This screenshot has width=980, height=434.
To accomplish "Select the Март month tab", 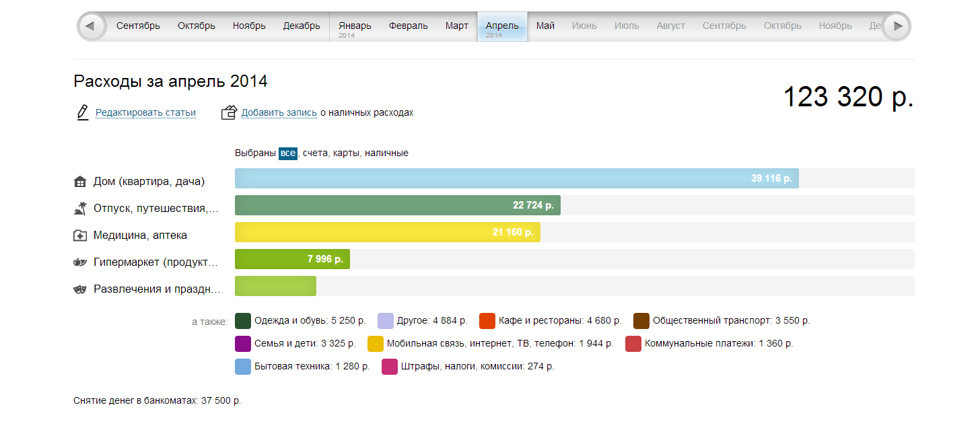I will (457, 26).
